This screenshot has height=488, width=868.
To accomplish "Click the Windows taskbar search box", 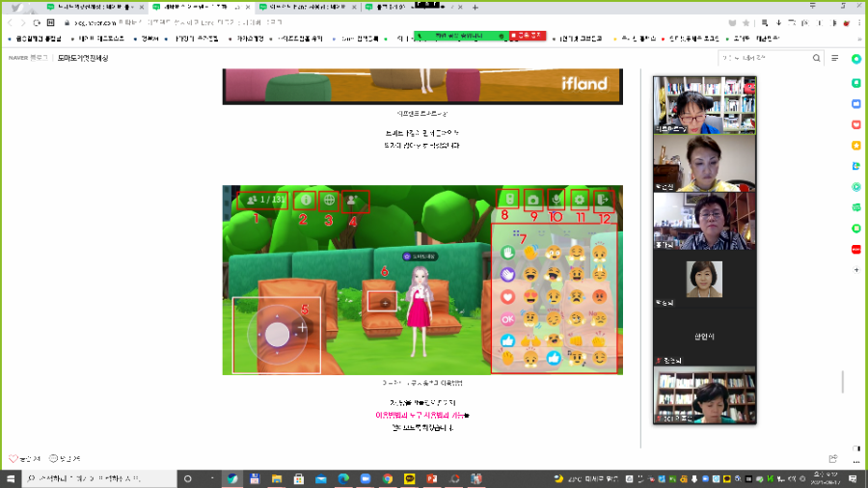I will click(99, 478).
